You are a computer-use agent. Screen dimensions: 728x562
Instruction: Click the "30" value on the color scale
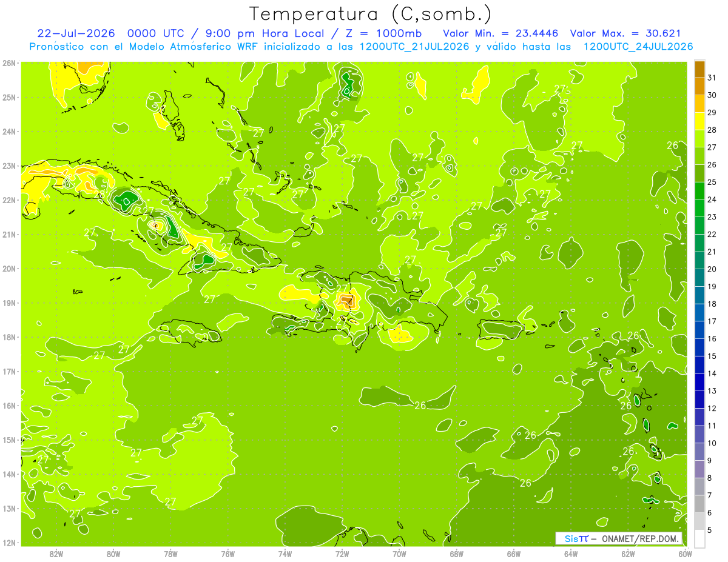click(x=712, y=95)
